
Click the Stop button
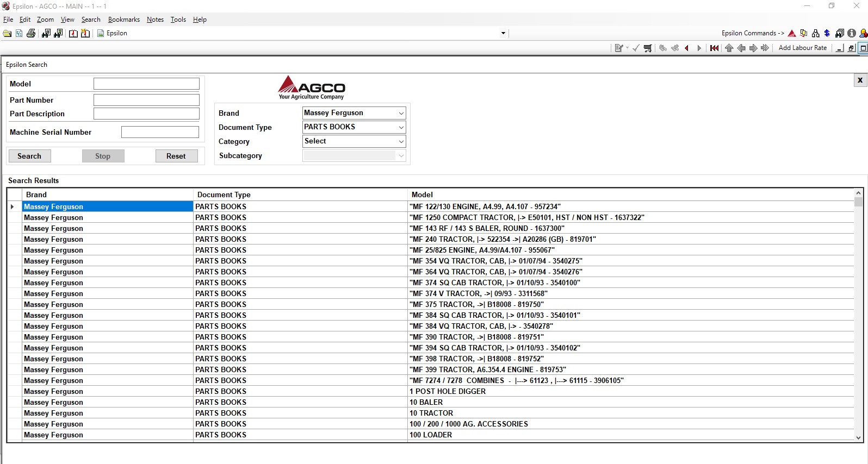pos(103,156)
